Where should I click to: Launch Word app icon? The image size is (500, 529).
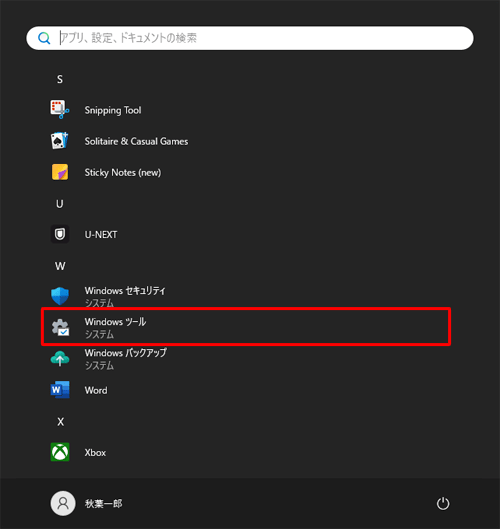(x=60, y=390)
